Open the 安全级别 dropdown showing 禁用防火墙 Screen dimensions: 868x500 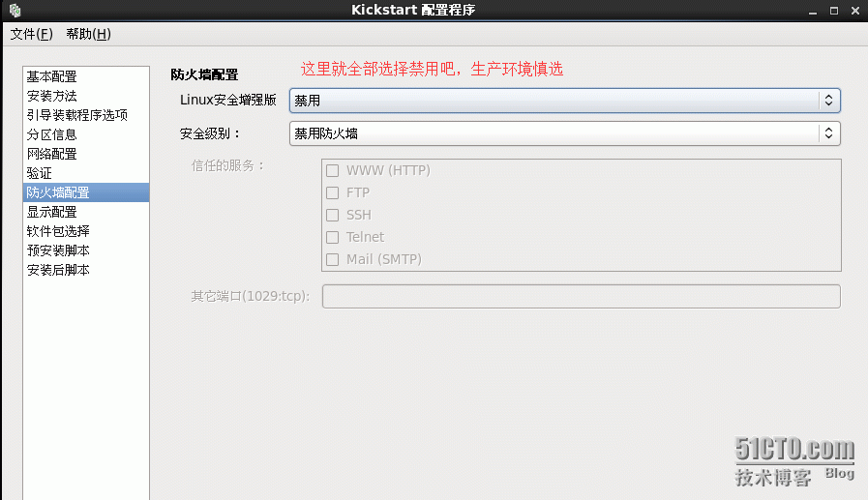pos(565,133)
